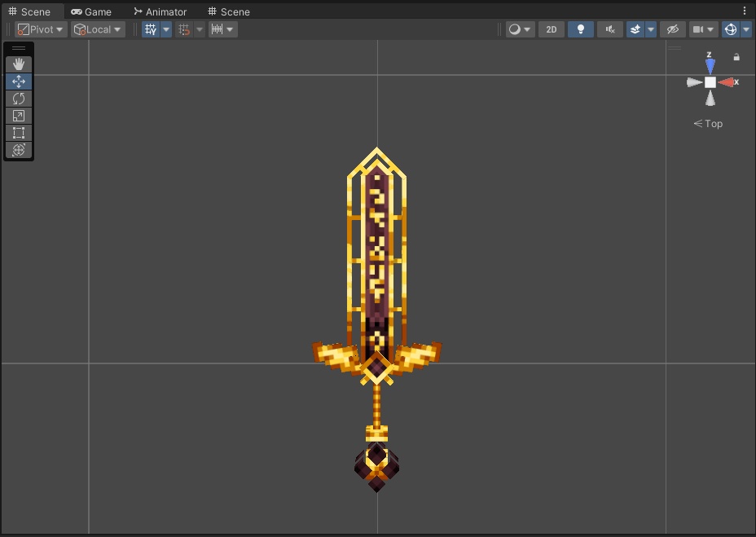Select the golden sword object in scene
This screenshot has width=756, height=537.
pyautogui.click(x=376, y=319)
